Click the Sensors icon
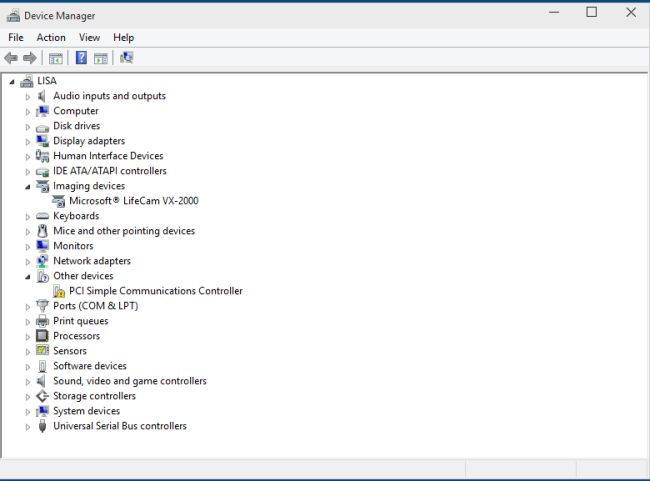 click(42, 350)
